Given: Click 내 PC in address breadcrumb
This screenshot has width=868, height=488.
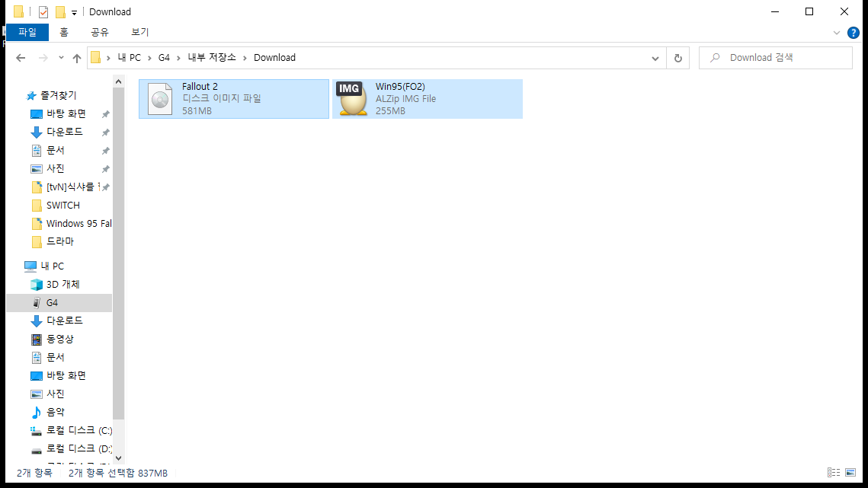Looking at the screenshot, I should pos(130,58).
